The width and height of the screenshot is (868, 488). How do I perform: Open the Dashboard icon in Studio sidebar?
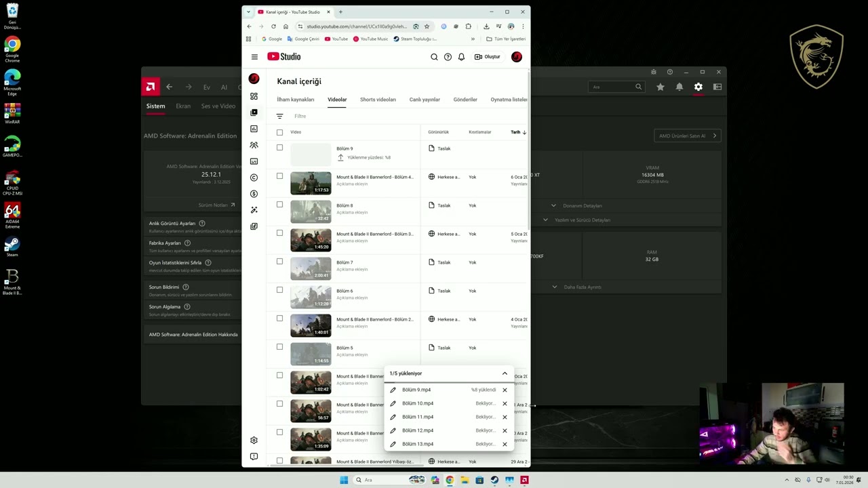tap(254, 96)
